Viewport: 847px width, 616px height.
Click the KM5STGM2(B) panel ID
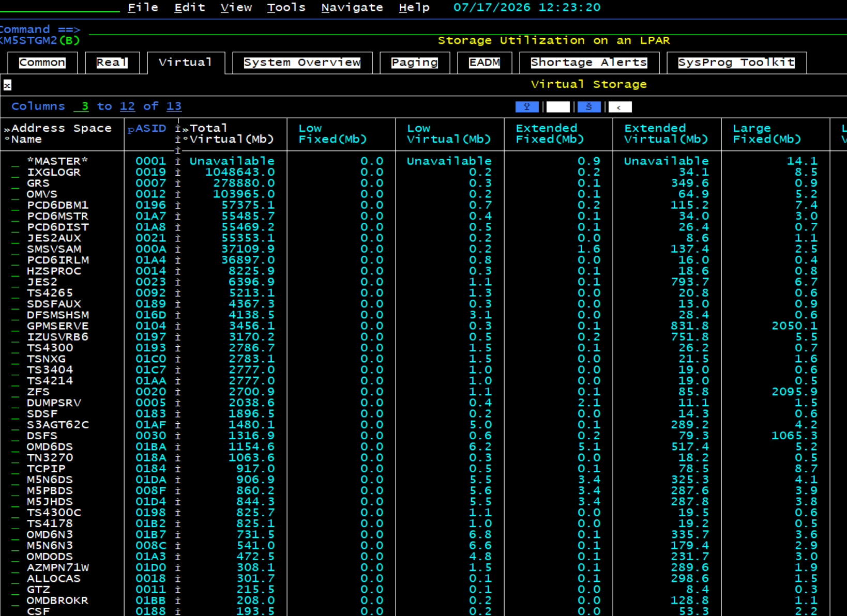40,40
